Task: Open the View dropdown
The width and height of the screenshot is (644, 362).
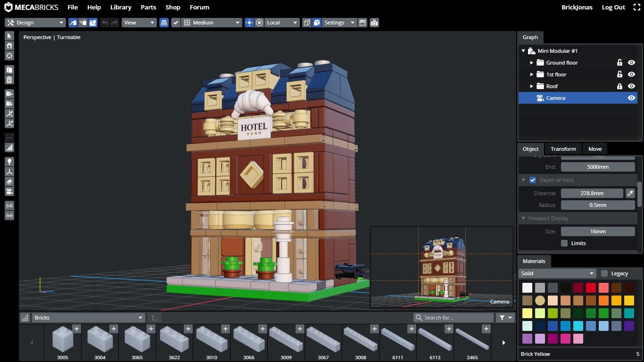Action: tap(139, 23)
